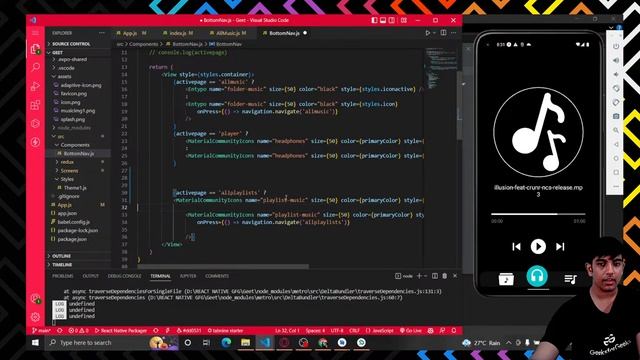640x360 pixels.
Task: Open the Explorer view in activity bar
Action: tap(36, 49)
